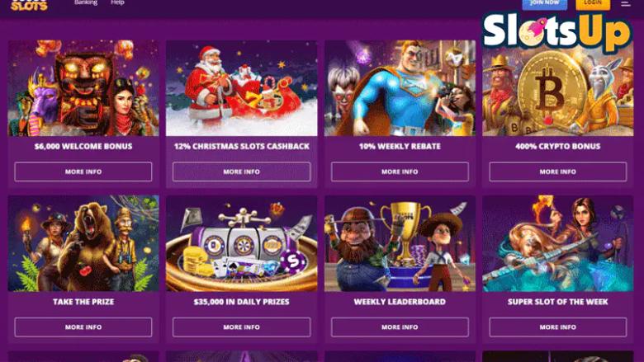Select the Santa Christmas cashback image
This screenshot has height=362, width=644.
pyautogui.click(x=241, y=88)
